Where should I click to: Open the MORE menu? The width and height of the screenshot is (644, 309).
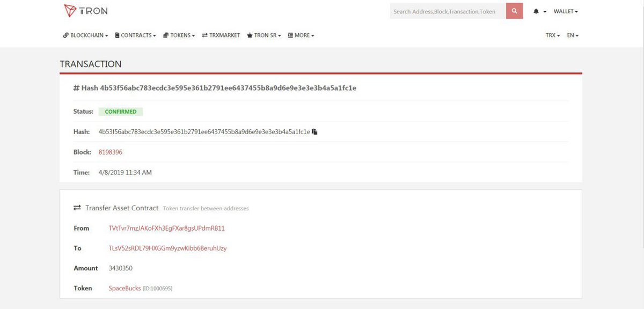pyautogui.click(x=301, y=35)
